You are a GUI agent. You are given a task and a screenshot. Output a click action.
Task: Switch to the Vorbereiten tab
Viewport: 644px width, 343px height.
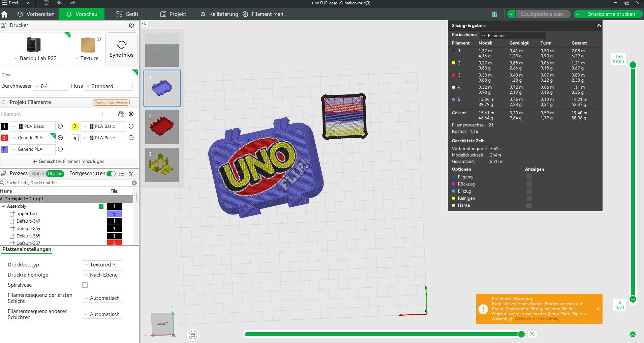coord(36,14)
